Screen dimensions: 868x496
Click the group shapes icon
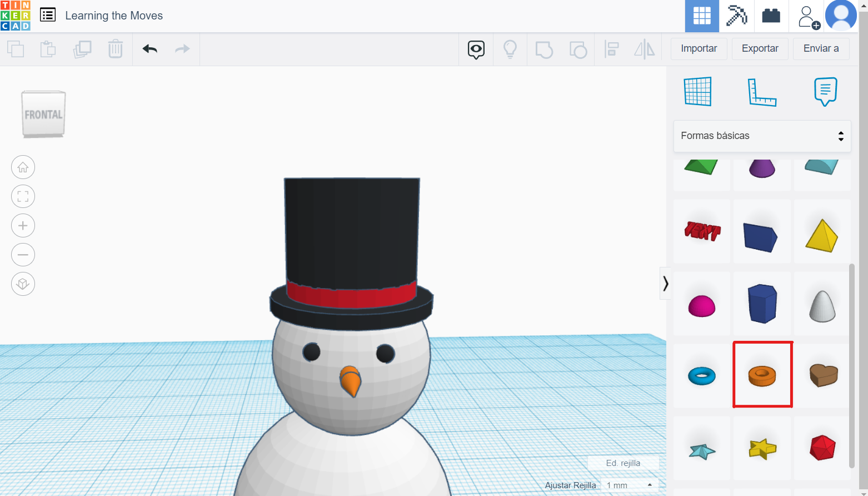click(x=544, y=49)
